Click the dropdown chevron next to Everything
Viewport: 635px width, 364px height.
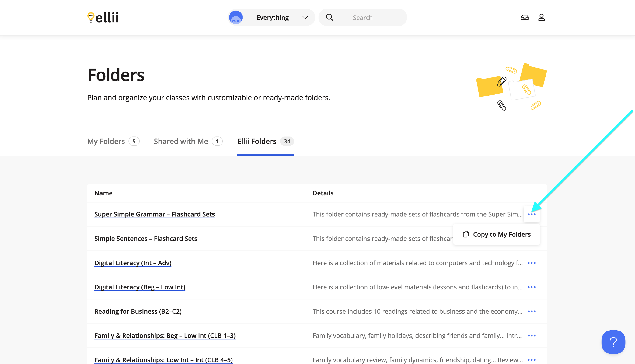point(305,18)
